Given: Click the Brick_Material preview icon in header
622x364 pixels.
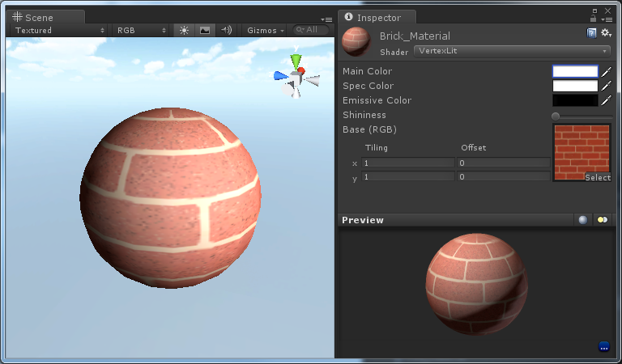Looking at the screenshot, I should tap(356, 41).
